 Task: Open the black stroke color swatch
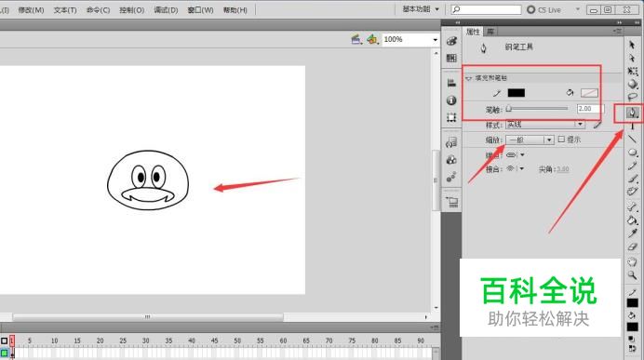[517, 93]
